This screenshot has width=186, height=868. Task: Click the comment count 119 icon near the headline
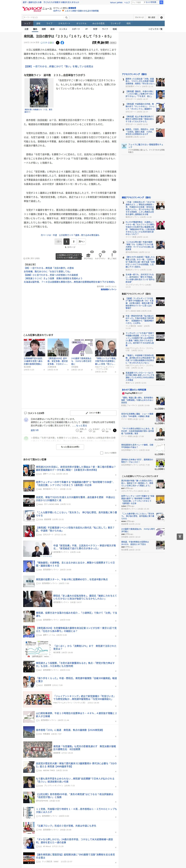[44, 43]
